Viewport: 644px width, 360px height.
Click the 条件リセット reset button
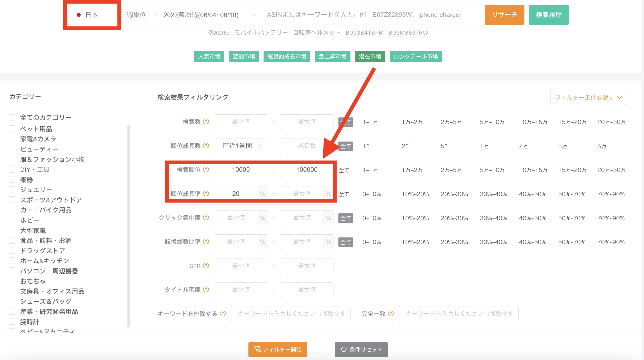[x=361, y=349]
